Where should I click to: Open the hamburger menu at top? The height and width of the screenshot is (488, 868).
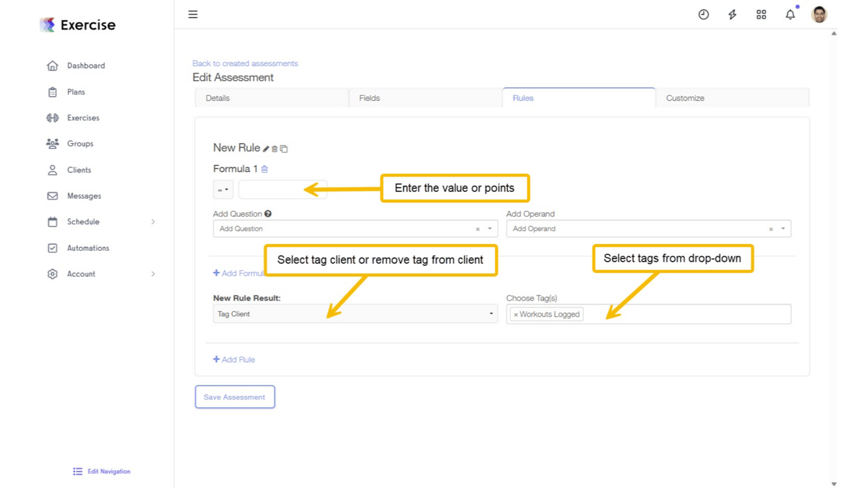pos(193,14)
